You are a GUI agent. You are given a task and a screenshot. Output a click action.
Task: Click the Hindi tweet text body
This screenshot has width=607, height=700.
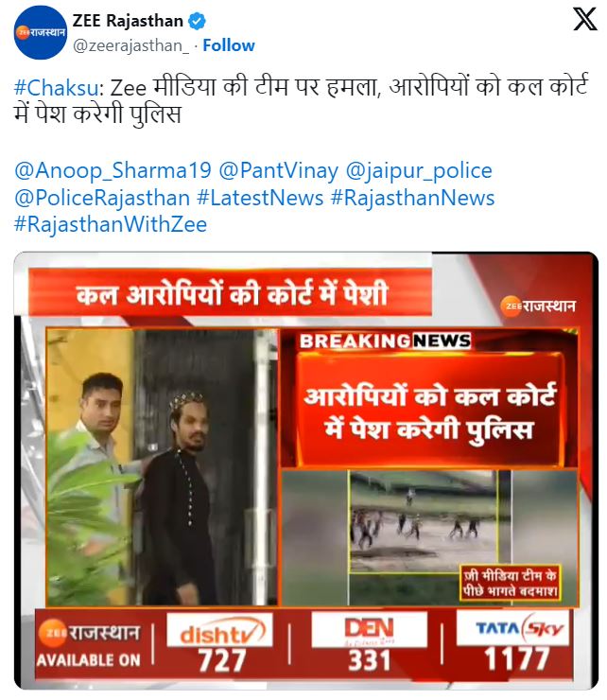(x=302, y=100)
